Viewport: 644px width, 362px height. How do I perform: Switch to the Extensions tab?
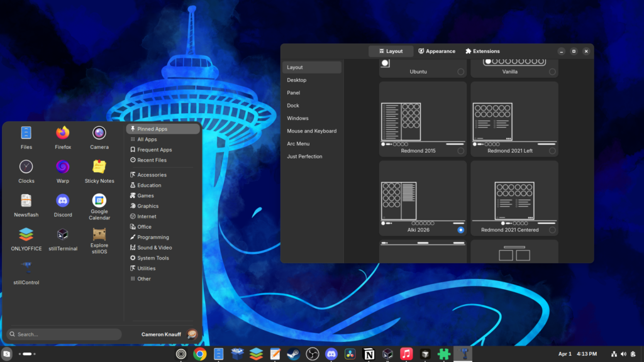coord(482,51)
